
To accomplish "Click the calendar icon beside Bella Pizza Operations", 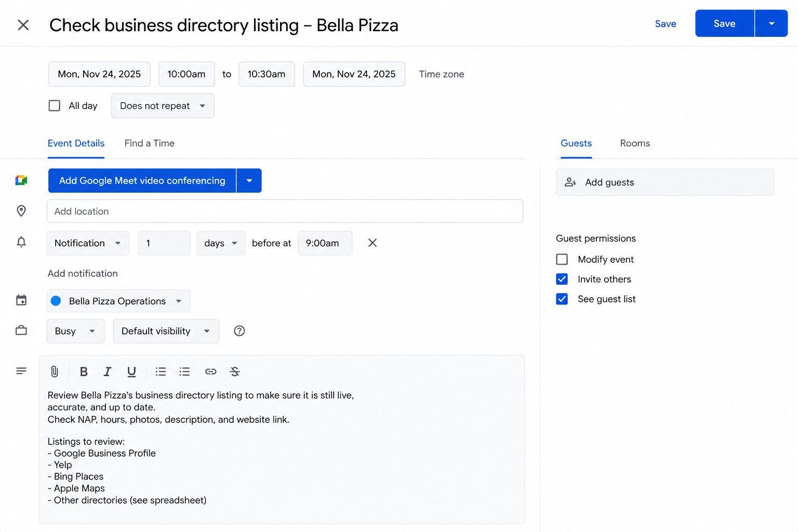I will click(21, 300).
